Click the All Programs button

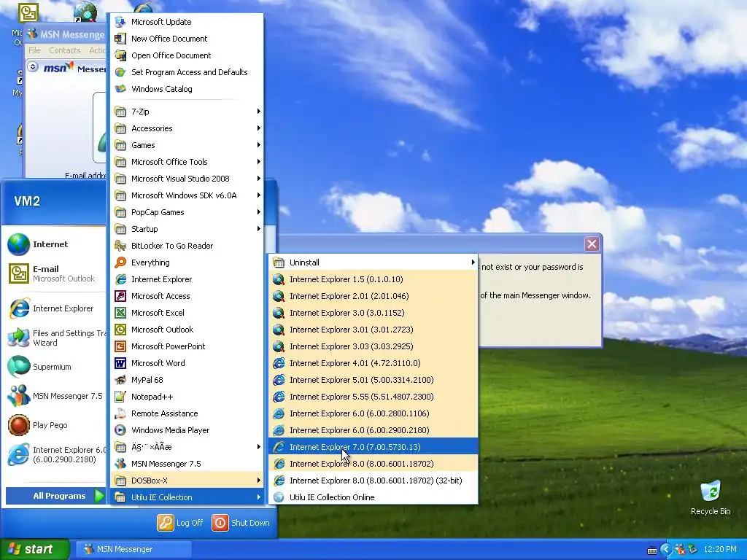[55, 496]
